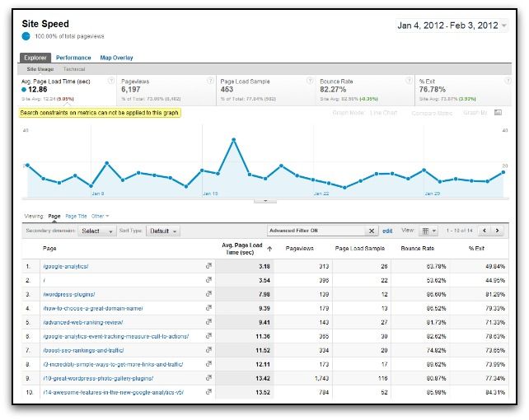
Task: Select the Site Usage sub-tab
Action: tap(40, 69)
